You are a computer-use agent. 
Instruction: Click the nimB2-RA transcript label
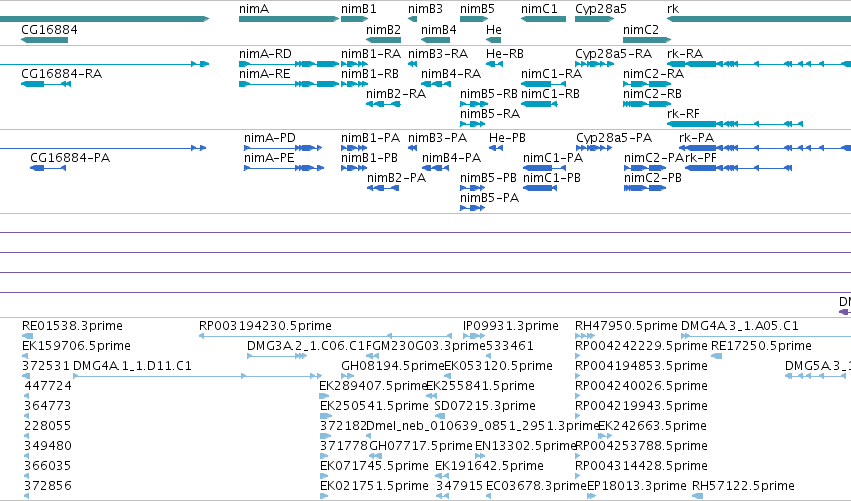pyautogui.click(x=396, y=94)
